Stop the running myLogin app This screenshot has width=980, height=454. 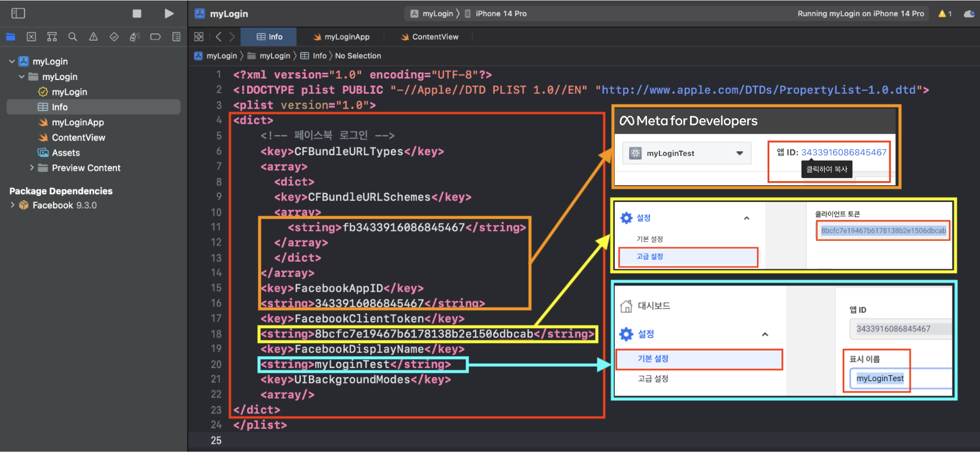tap(137, 13)
